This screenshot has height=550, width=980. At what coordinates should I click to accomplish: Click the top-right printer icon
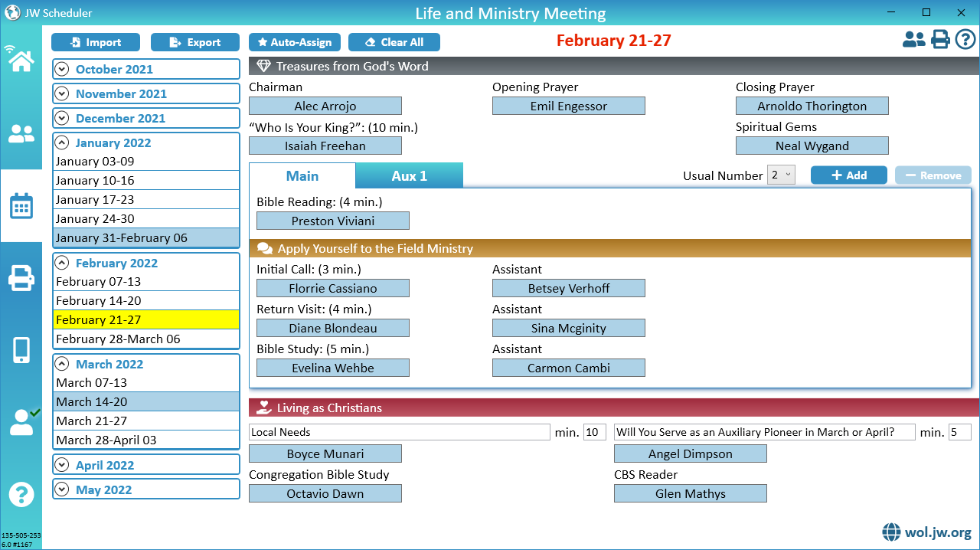[940, 39]
